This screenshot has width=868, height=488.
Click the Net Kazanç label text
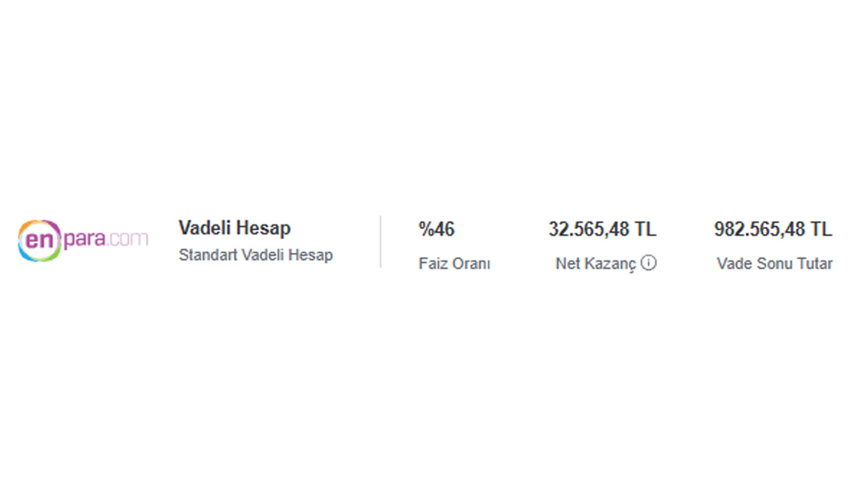coord(596,264)
